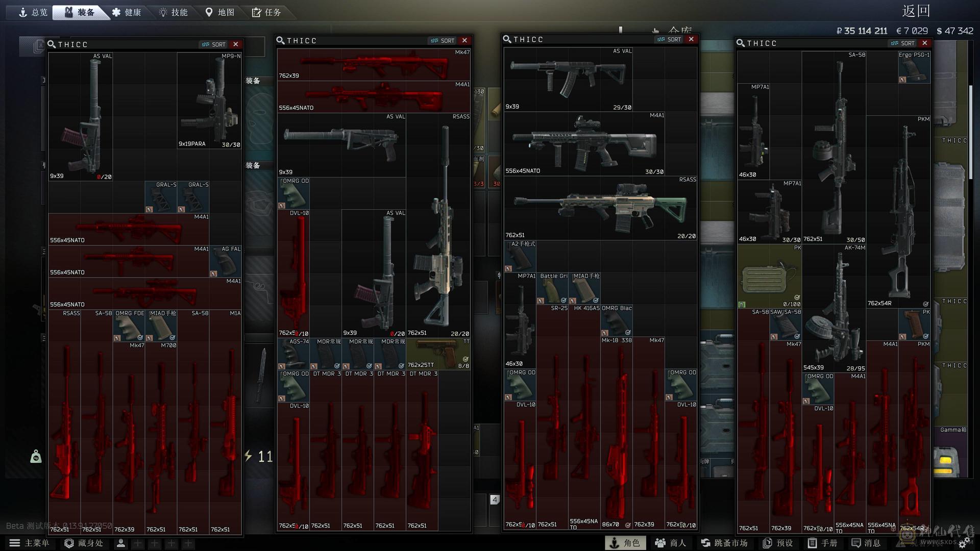The image size is (980, 551).
Task: Sort items in the third THICC window
Action: [669, 39]
